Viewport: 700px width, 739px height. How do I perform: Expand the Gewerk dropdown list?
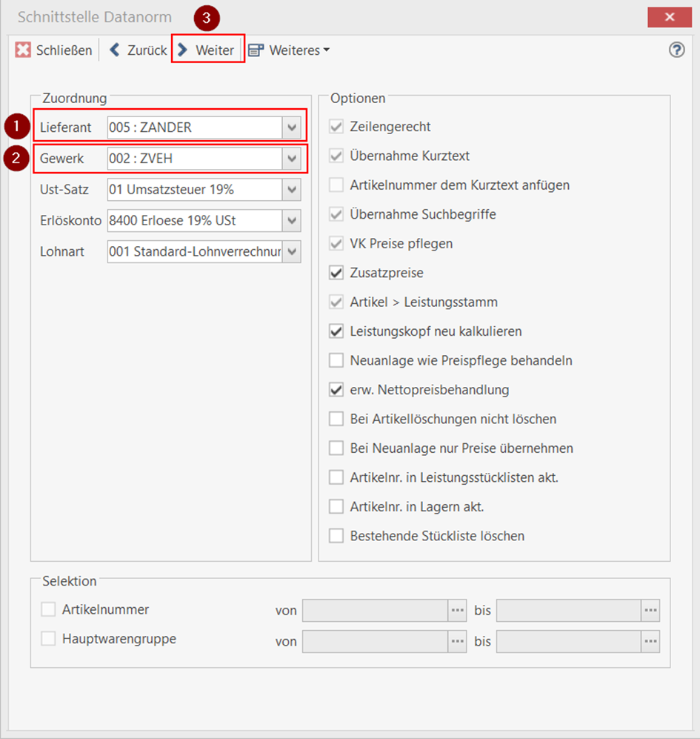tap(291, 159)
